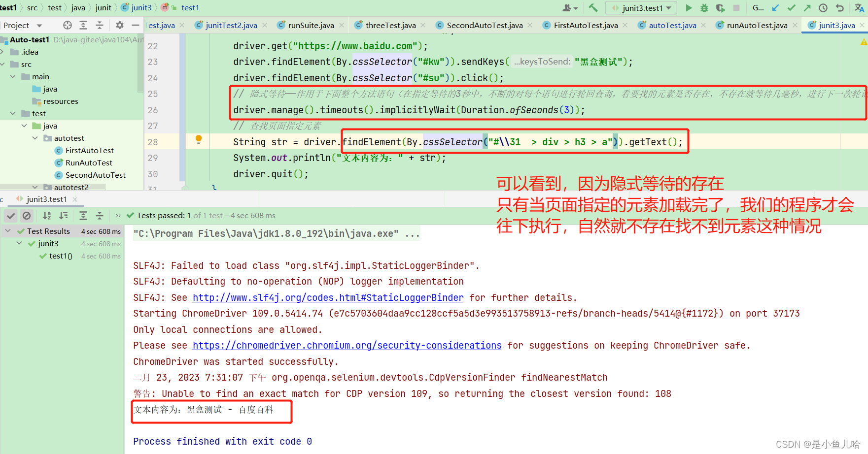Click the baidu.com URL in code
The width and height of the screenshot is (868, 454).
click(x=355, y=46)
